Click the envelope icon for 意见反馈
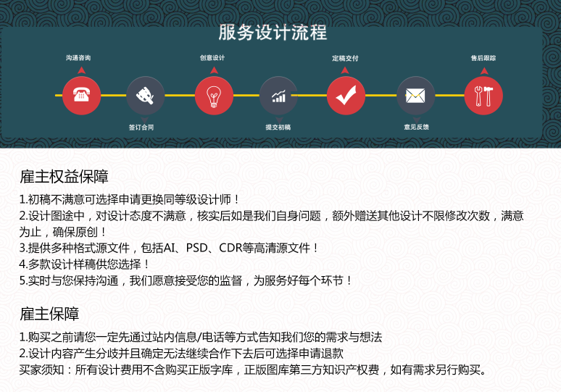 click(415, 96)
